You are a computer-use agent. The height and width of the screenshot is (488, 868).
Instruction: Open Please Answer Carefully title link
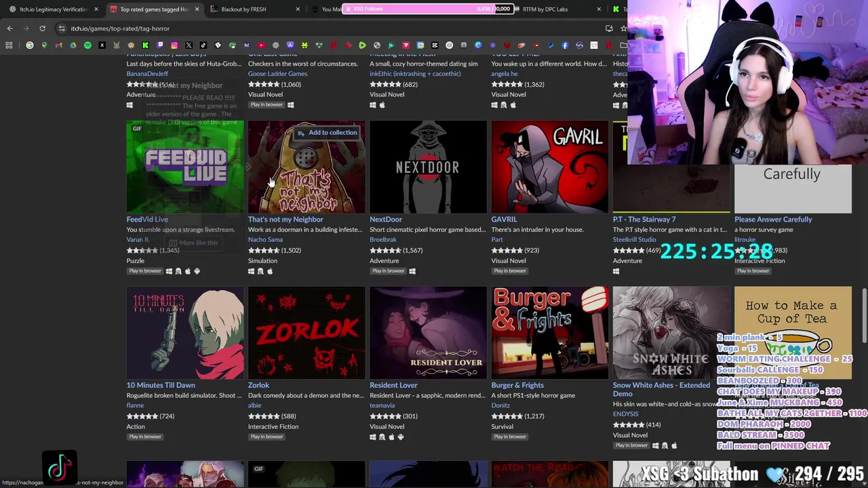point(773,220)
